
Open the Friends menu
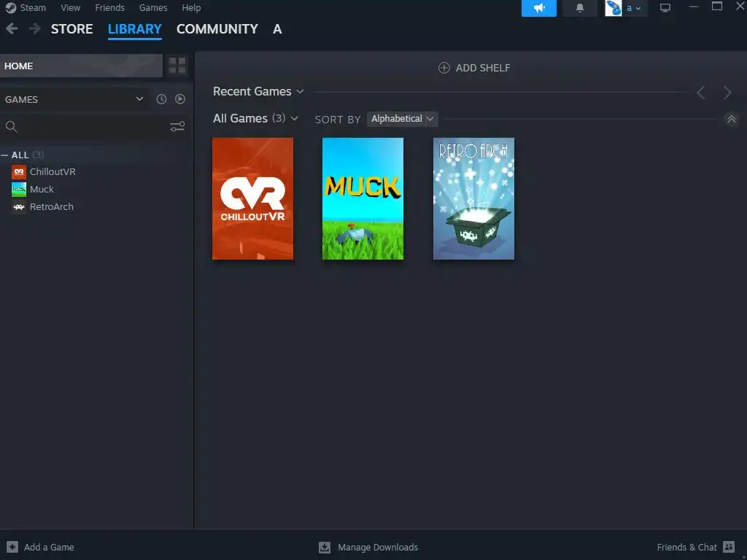pyautogui.click(x=109, y=7)
